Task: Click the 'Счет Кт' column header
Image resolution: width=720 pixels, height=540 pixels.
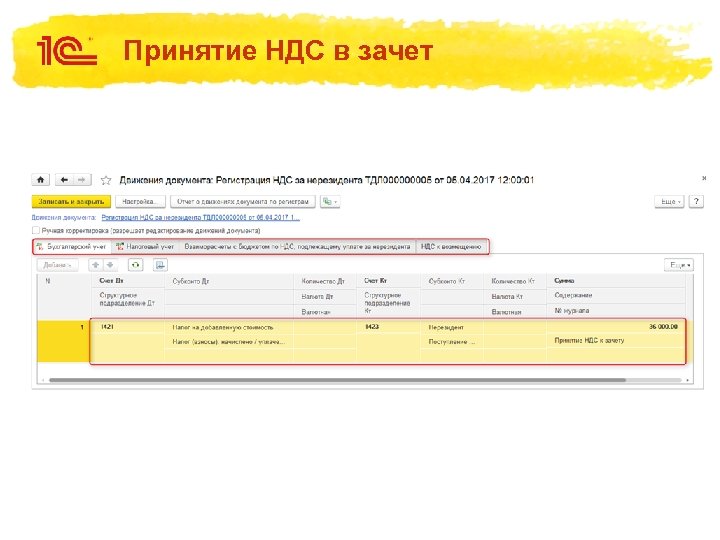Action: pos(388,281)
